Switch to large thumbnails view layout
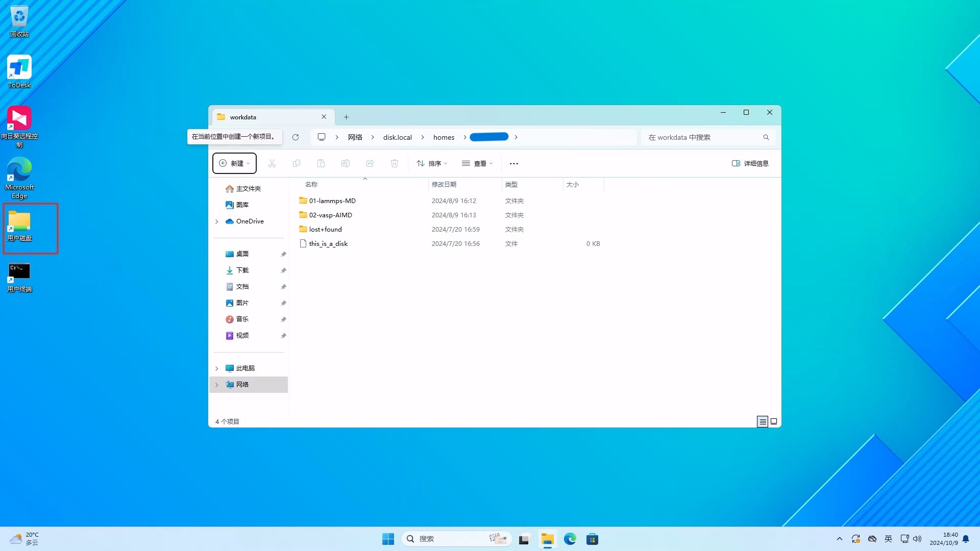The height and width of the screenshot is (551, 980). click(774, 422)
